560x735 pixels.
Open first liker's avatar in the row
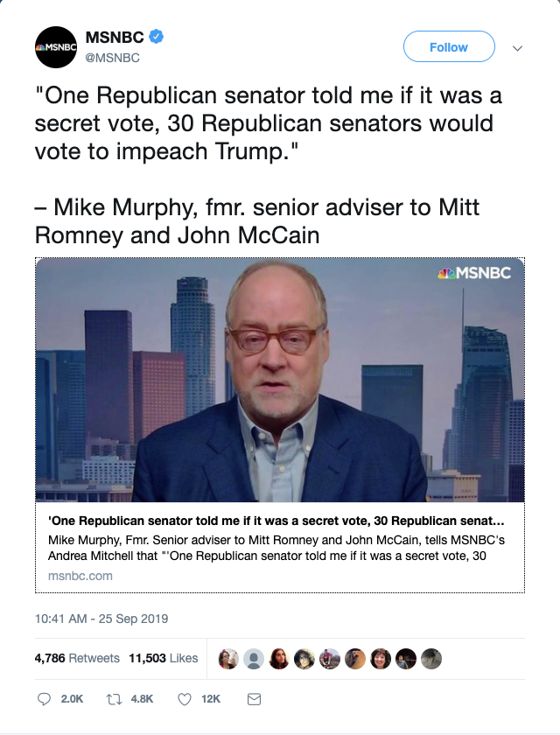pyautogui.click(x=228, y=659)
